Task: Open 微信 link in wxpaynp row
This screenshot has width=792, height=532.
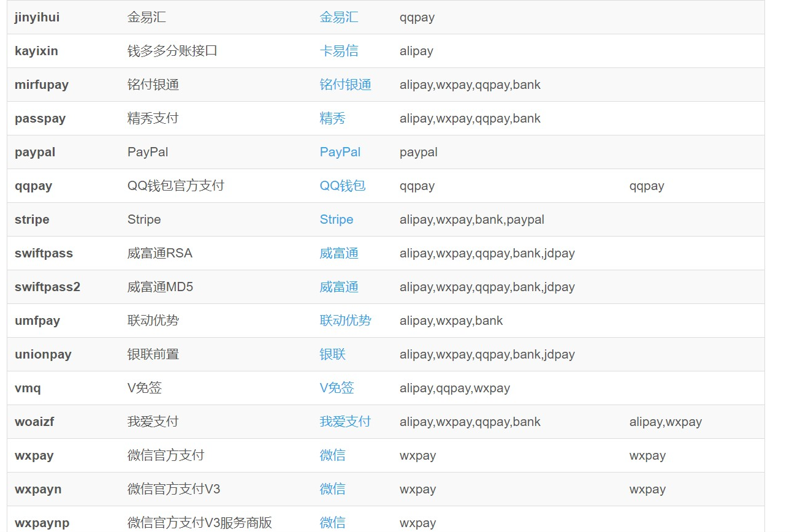Action: (x=333, y=523)
